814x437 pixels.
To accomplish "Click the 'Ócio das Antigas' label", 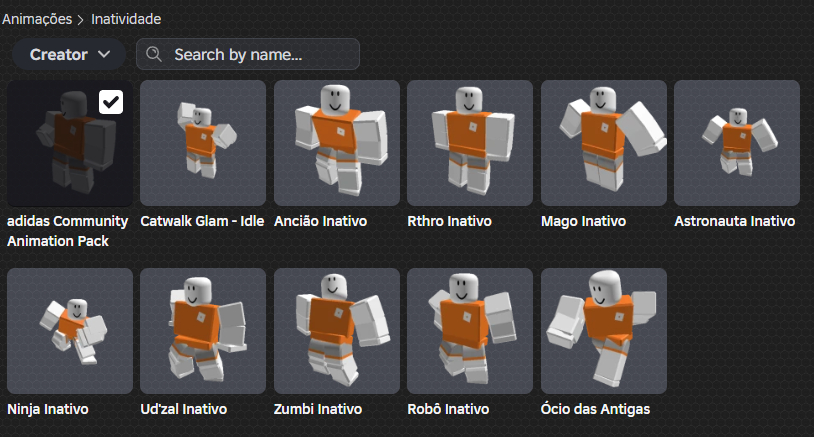I will [x=595, y=409].
